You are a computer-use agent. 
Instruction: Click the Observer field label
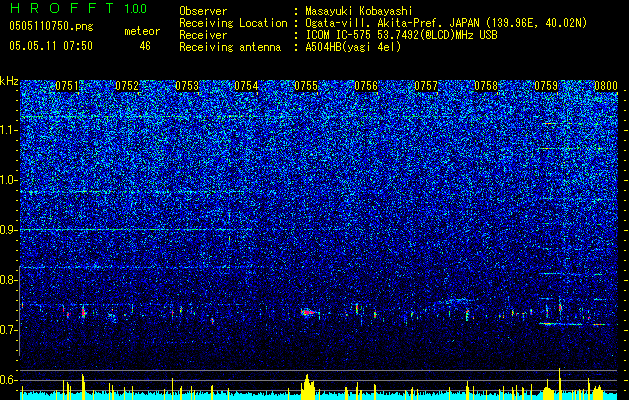[x=203, y=12]
